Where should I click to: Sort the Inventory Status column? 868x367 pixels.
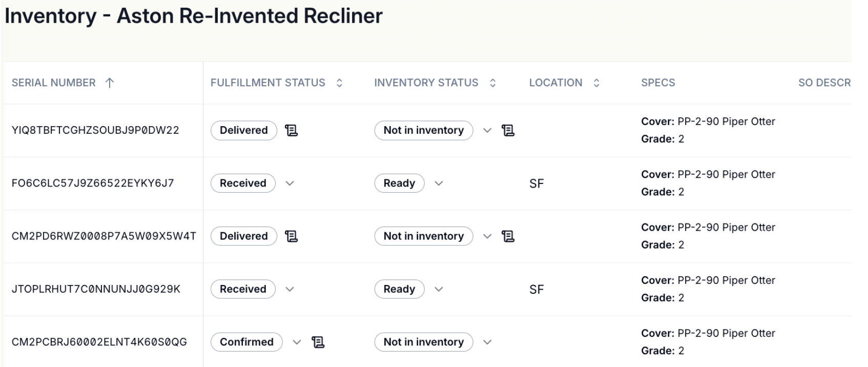(492, 83)
